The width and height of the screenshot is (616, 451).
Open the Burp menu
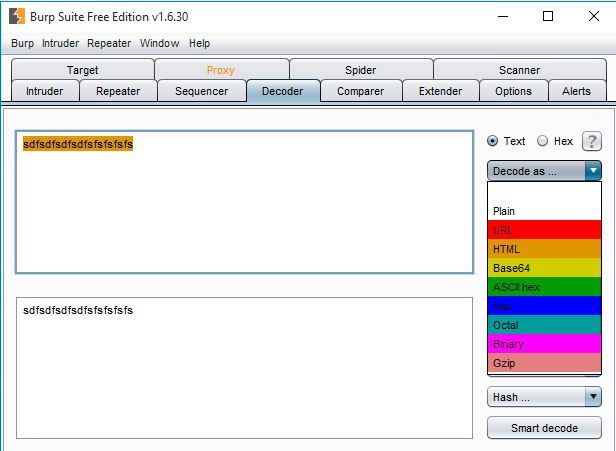(x=22, y=43)
